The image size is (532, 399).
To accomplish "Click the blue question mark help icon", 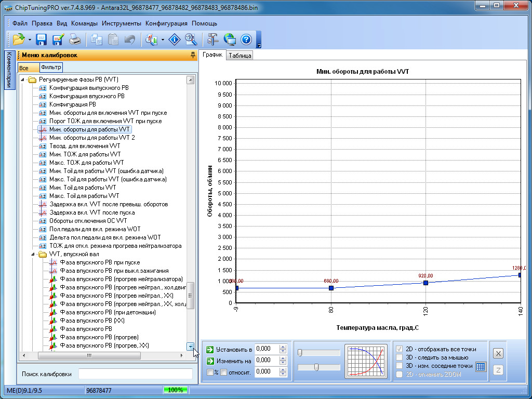I will [246, 39].
